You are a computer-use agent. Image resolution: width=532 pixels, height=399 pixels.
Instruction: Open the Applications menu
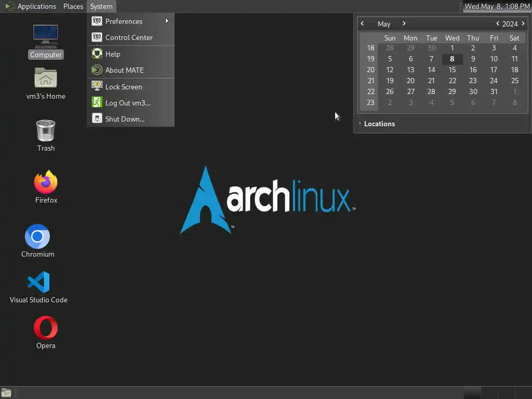pyautogui.click(x=37, y=6)
